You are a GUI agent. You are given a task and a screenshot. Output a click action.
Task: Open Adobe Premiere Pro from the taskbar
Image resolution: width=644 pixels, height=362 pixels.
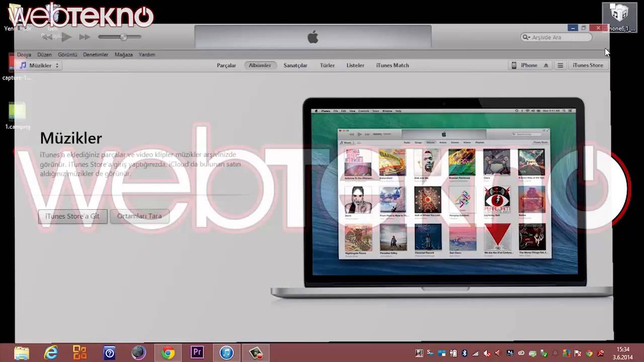[x=197, y=353]
